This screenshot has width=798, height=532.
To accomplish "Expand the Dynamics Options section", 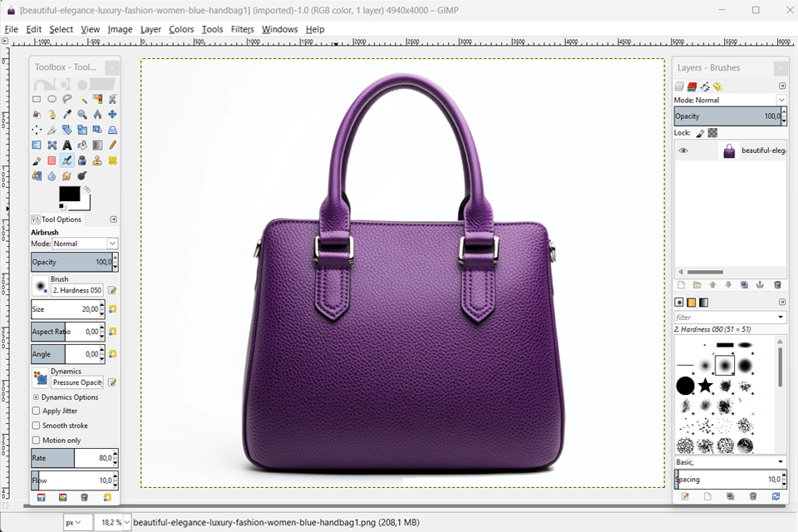I will coord(36,397).
